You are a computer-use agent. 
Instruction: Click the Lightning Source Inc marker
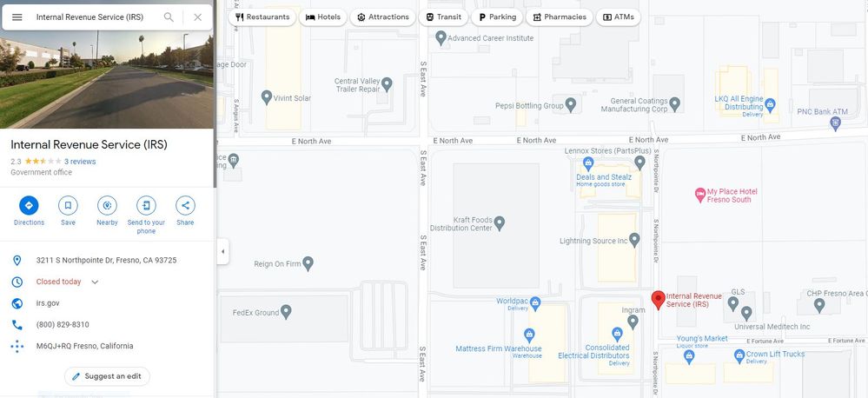coord(634,240)
